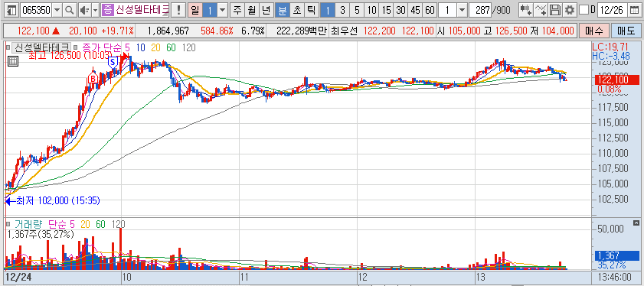Click the 287 candle count input field
644x286 pixels.
tap(481, 10)
